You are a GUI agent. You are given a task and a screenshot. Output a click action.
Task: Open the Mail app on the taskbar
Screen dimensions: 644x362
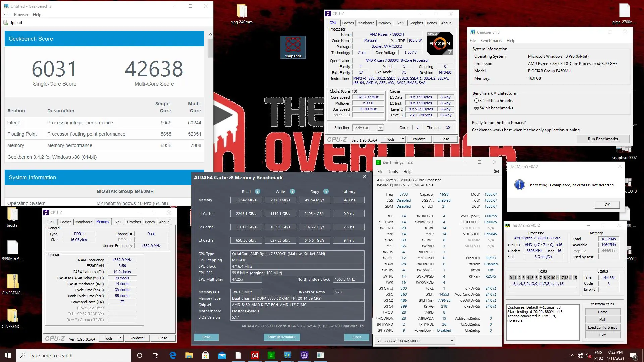[x=222, y=355]
